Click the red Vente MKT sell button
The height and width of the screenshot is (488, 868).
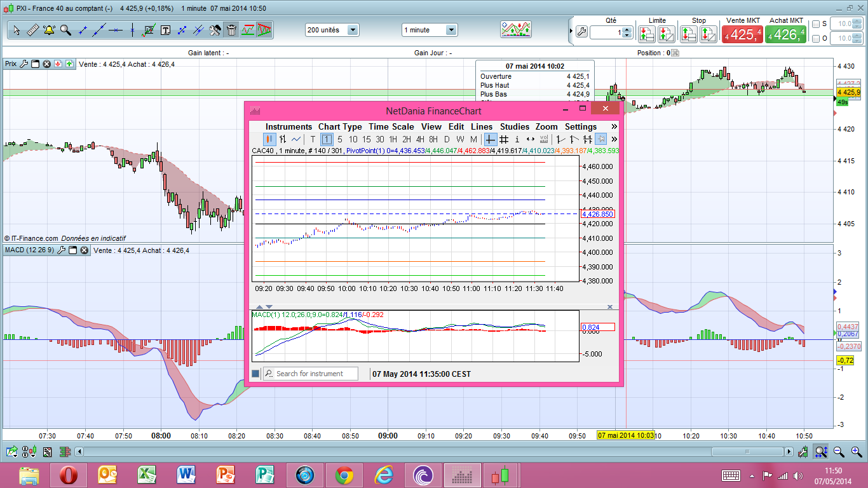click(x=742, y=35)
